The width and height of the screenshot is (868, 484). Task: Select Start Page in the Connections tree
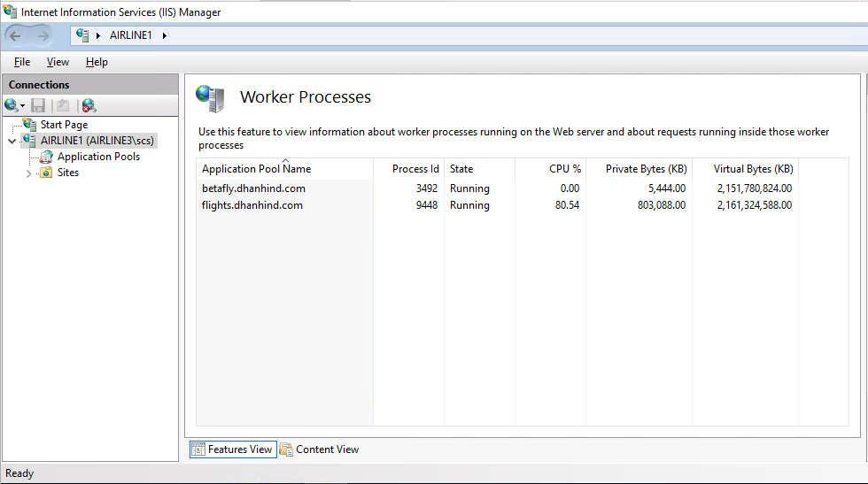(64, 125)
